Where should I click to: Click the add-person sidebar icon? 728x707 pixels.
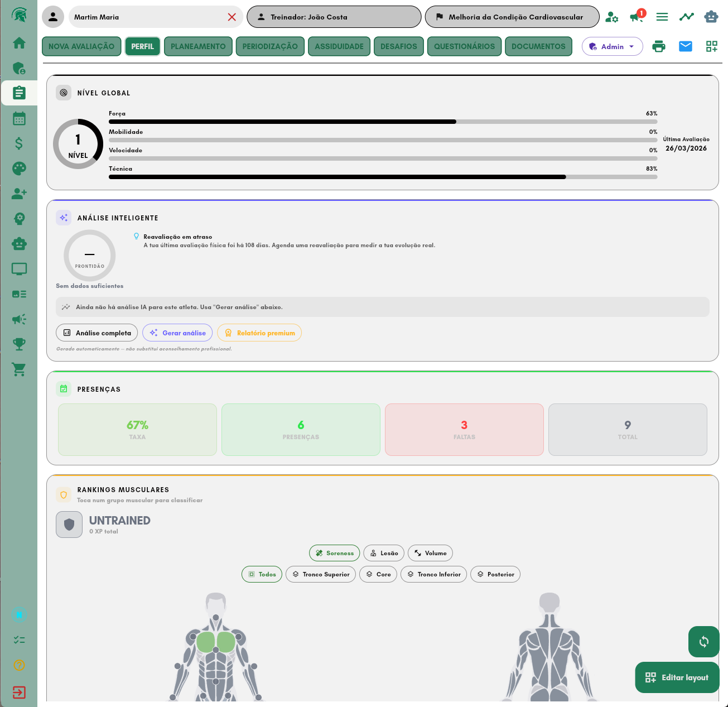(19, 194)
